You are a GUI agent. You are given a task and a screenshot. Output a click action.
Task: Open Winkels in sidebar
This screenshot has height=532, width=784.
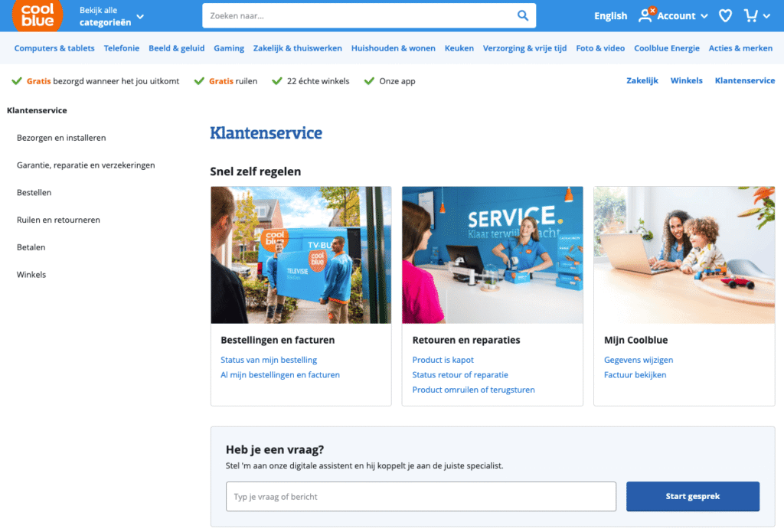click(x=31, y=275)
